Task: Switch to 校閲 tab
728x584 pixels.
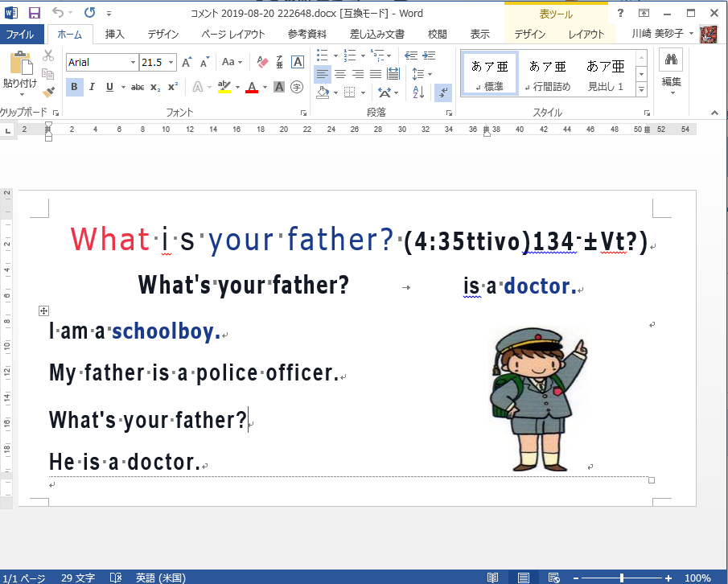Action: 437,34
